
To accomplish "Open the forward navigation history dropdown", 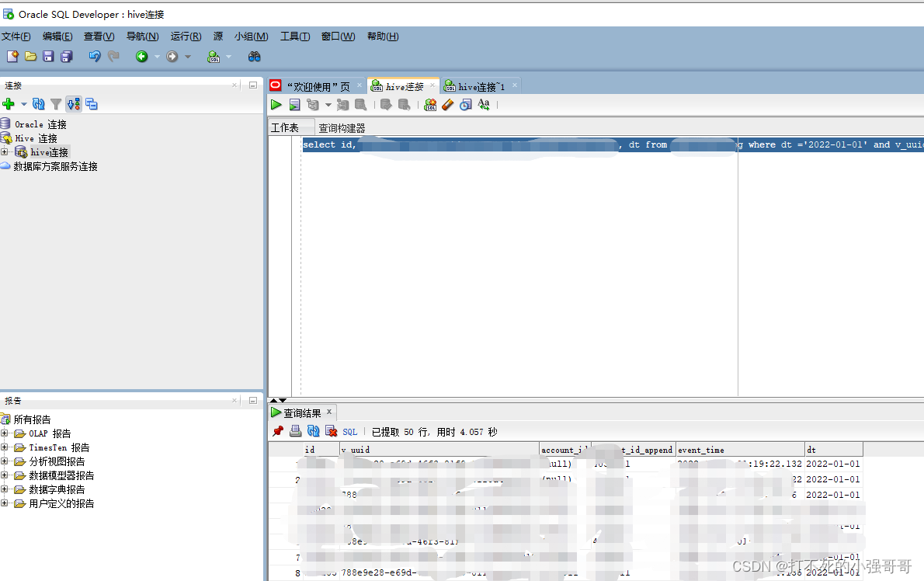I will pos(187,57).
